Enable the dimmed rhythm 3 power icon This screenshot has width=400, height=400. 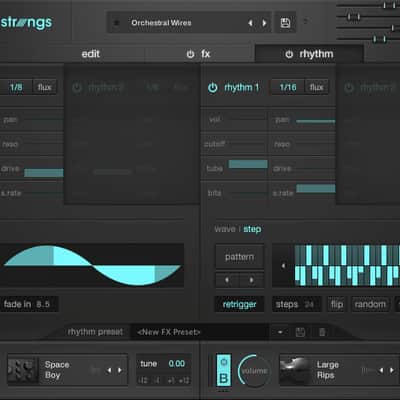pyautogui.click(x=349, y=88)
